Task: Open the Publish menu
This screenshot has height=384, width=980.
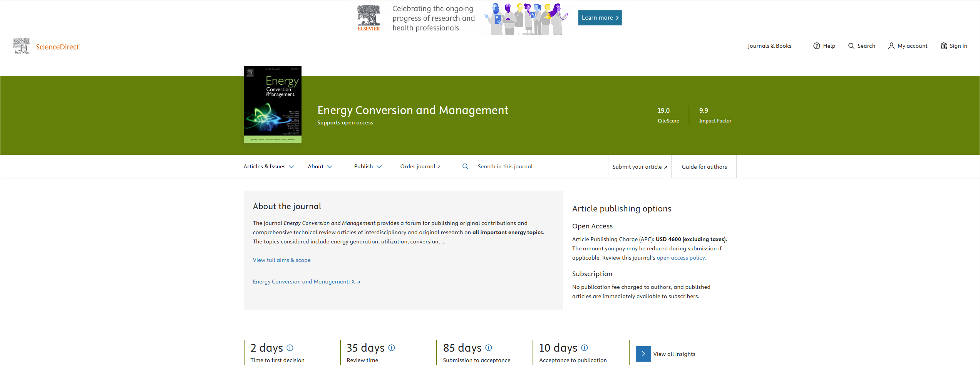Action: (368, 166)
